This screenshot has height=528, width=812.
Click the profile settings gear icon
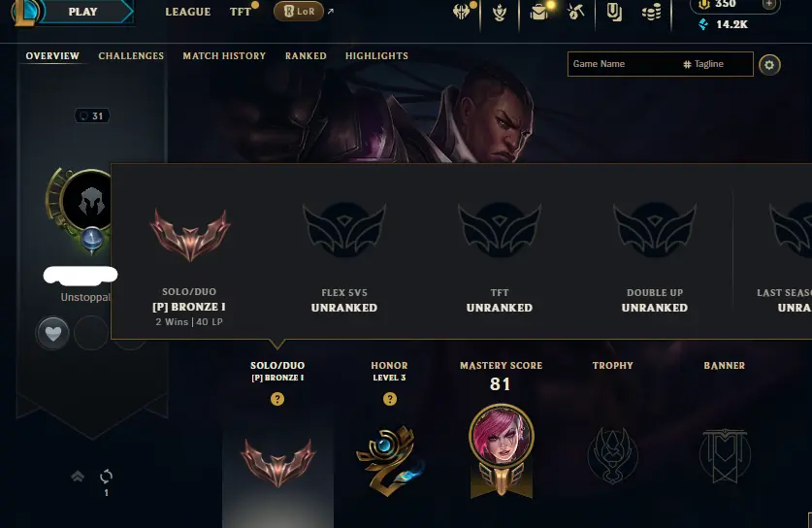point(769,65)
